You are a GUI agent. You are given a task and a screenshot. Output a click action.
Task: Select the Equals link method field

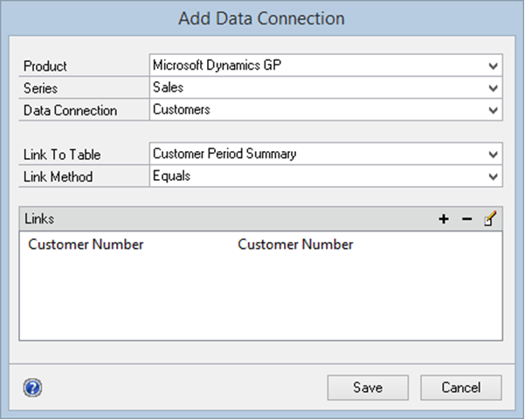pos(326,176)
